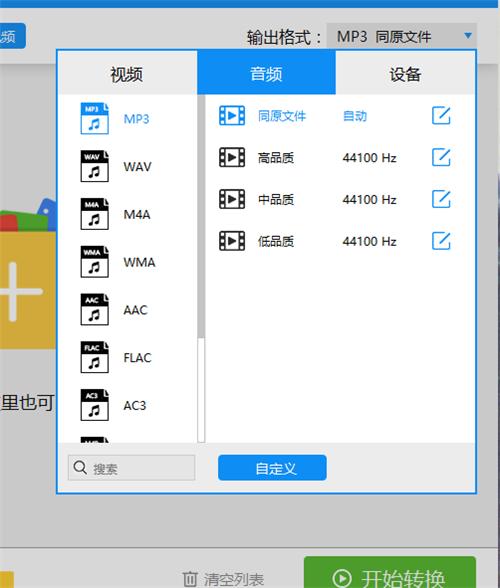Select the MP3 format label
500x588 pixels.
point(137,119)
